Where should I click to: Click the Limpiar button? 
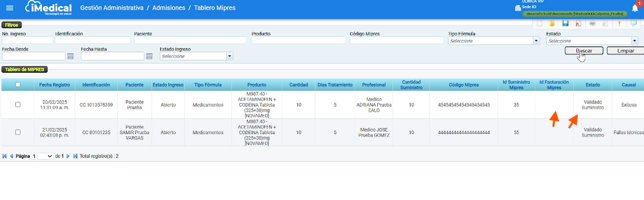tap(626, 51)
